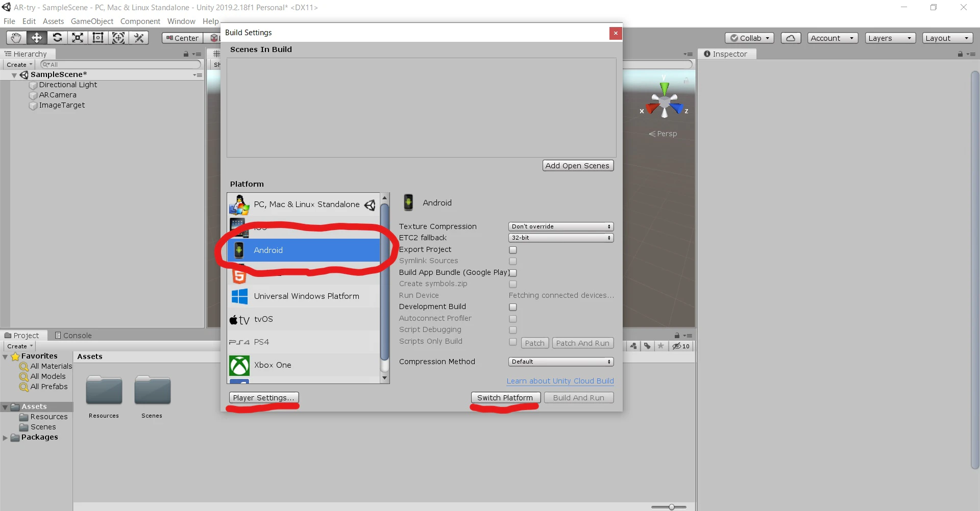Open the Layers dropdown
Image resolution: width=980 pixels, height=511 pixels.
(890, 38)
